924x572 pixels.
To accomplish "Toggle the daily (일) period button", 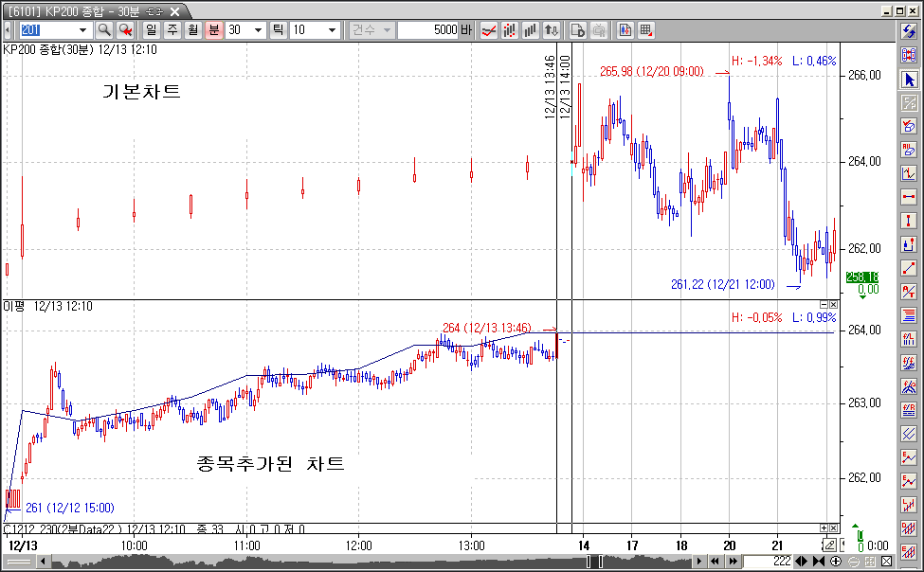I will (152, 30).
